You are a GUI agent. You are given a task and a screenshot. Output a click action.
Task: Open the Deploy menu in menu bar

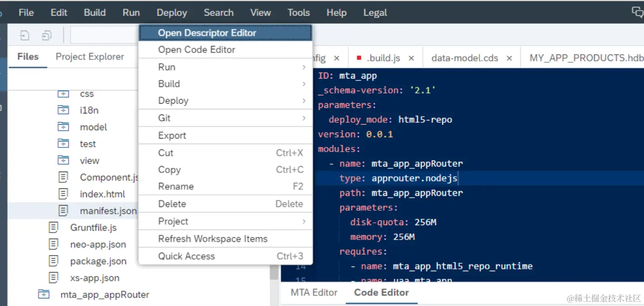172,13
